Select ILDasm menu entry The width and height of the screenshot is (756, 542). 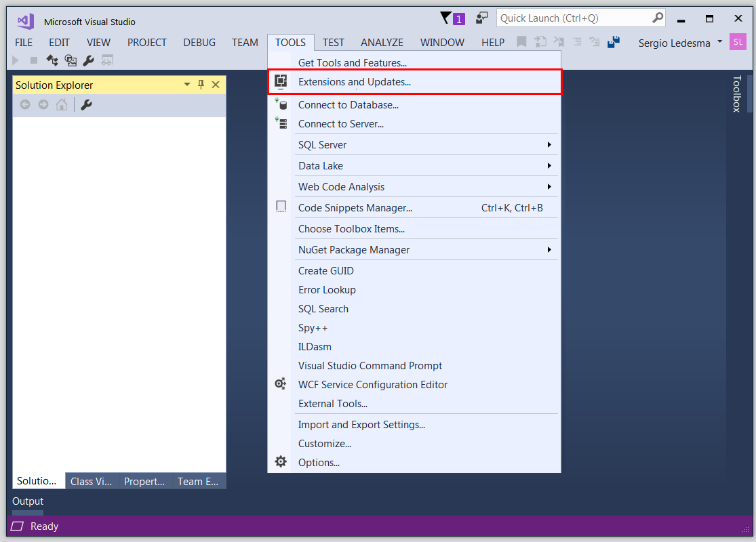pyautogui.click(x=414, y=346)
